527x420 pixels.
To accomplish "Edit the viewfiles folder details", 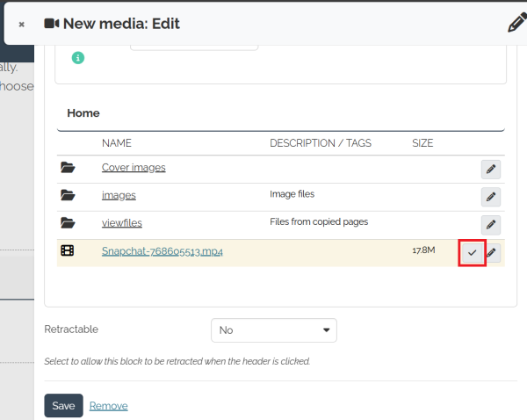I will pyautogui.click(x=491, y=225).
